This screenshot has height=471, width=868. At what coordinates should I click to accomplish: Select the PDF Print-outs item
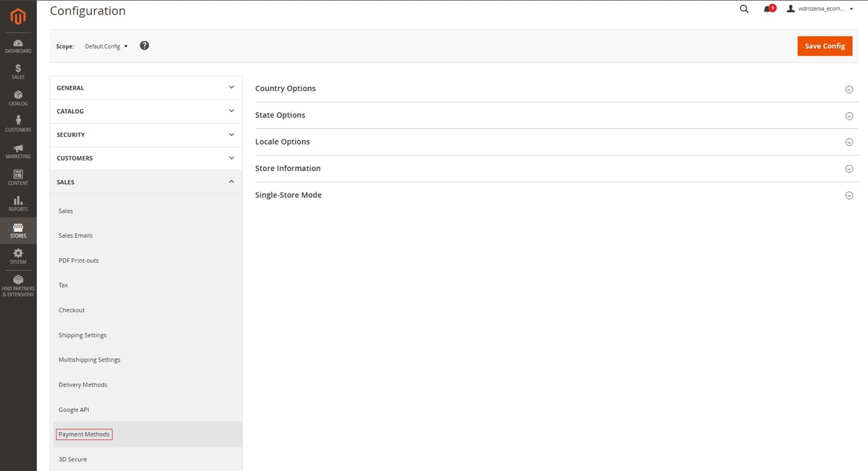(79, 260)
